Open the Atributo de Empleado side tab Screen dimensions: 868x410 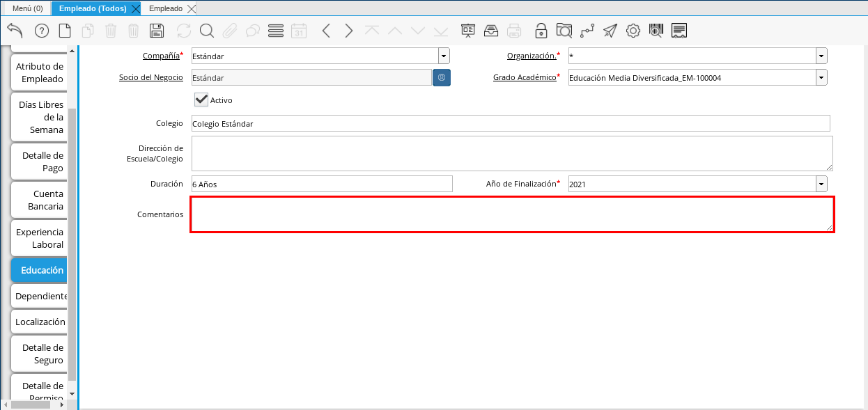click(39, 72)
